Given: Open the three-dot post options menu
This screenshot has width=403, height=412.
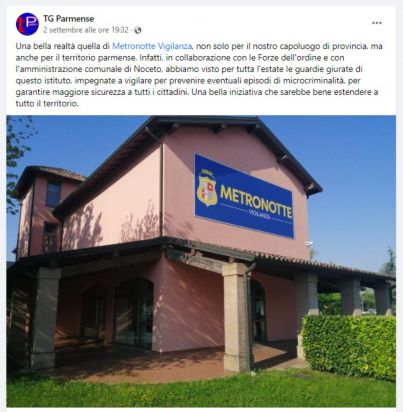Looking at the screenshot, I should (x=377, y=23).
